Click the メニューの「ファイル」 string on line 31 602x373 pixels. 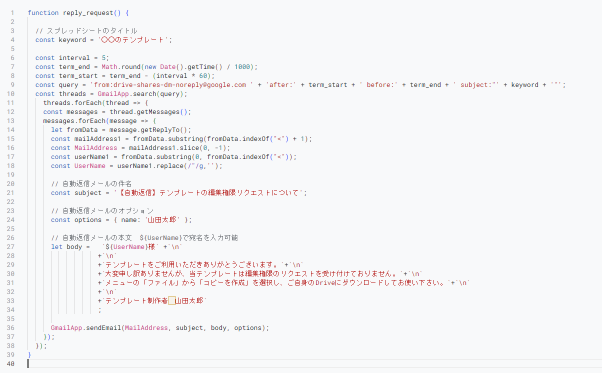coord(275,283)
